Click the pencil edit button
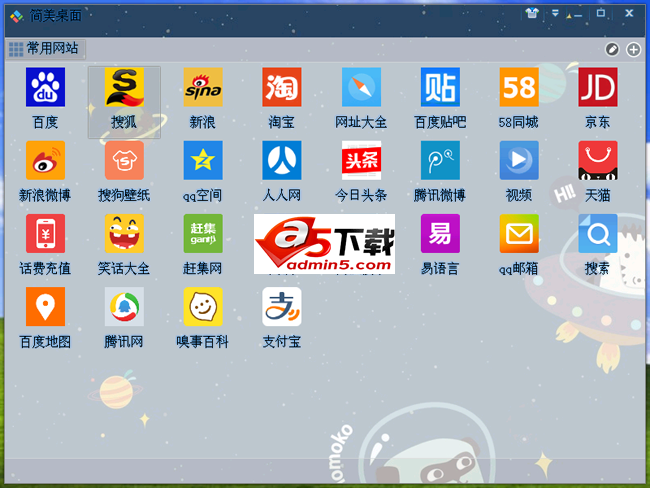 [x=612, y=49]
